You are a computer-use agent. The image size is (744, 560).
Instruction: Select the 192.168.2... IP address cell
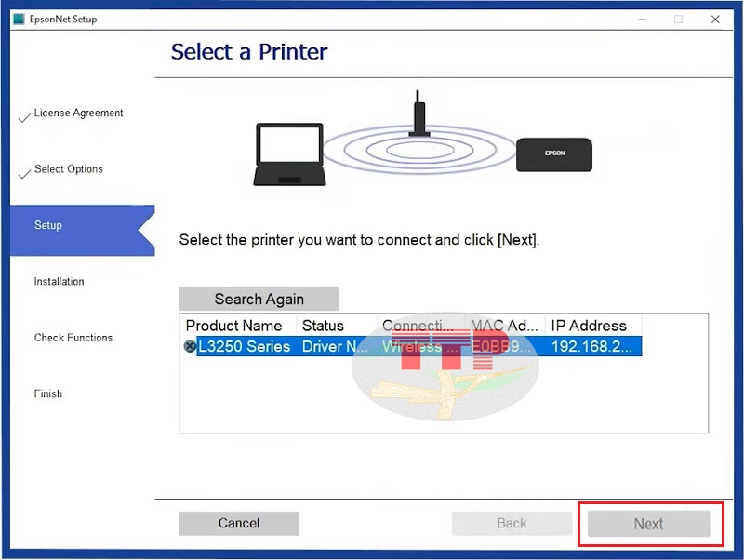(x=591, y=346)
